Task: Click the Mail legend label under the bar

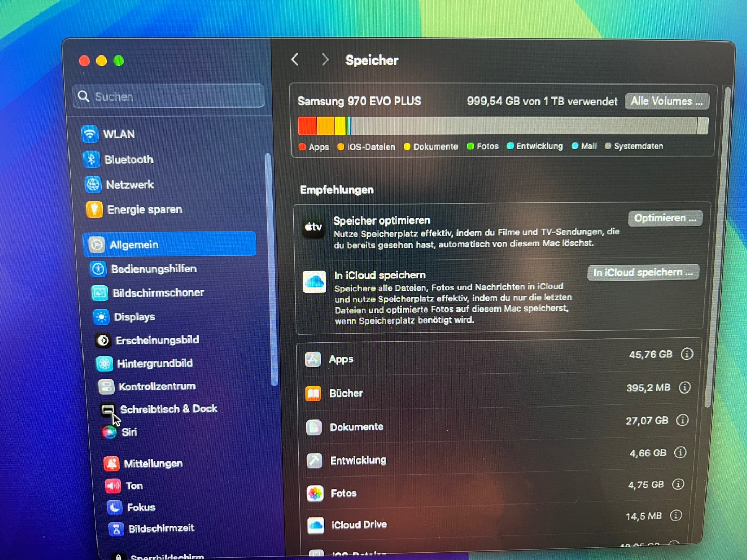Action: pyautogui.click(x=589, y=146)
